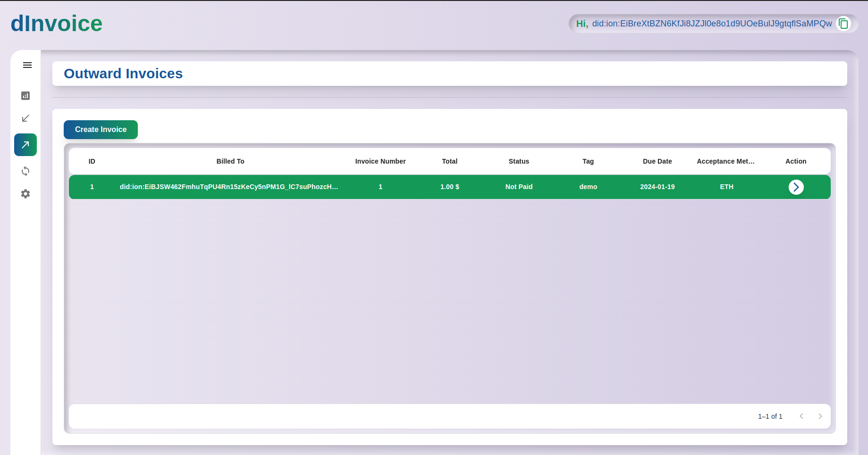Image resolution: width=868 pixels, height=455 pixels.
Task: Select the outward invoices arrow icon
Action: 25,145
